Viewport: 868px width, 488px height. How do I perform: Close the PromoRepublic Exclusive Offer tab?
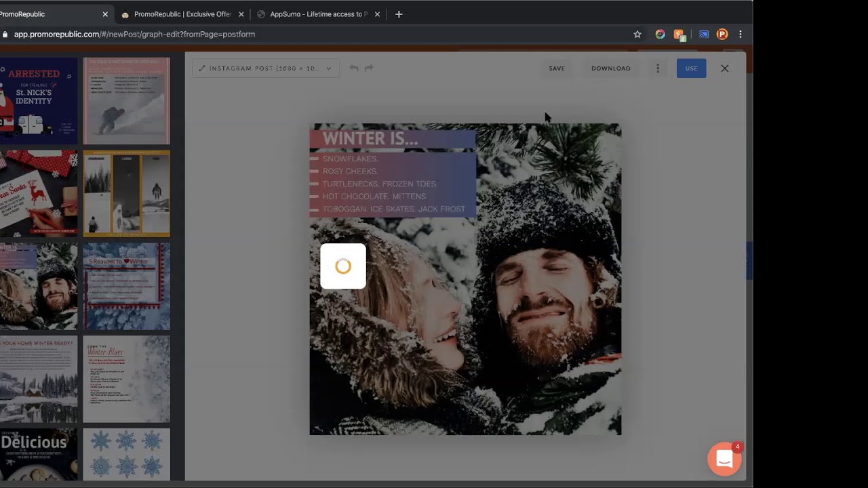(x=241, y=14)
